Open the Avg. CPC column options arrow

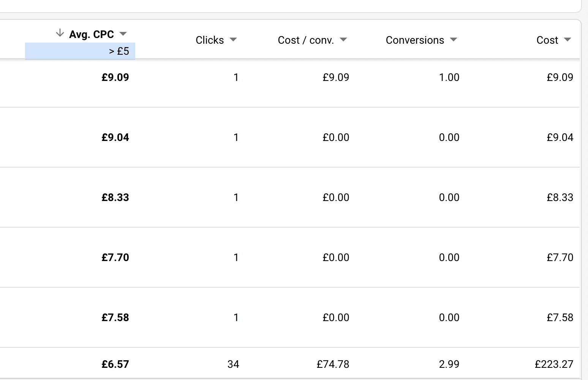123,34
